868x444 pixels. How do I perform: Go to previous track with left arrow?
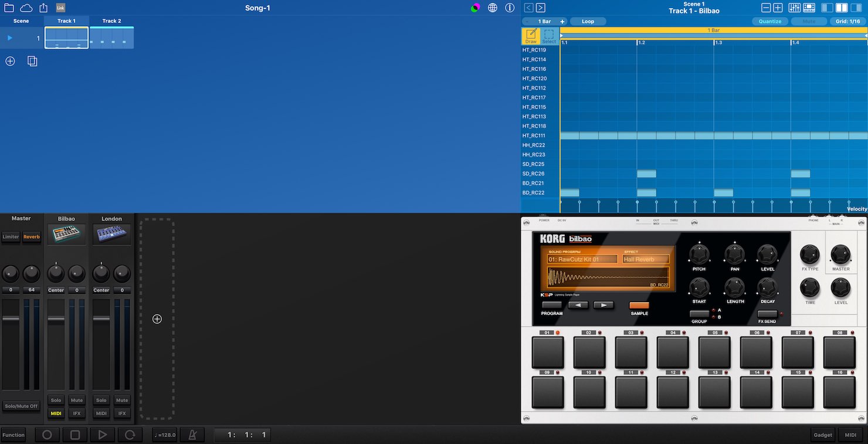[x=528, y=8]
